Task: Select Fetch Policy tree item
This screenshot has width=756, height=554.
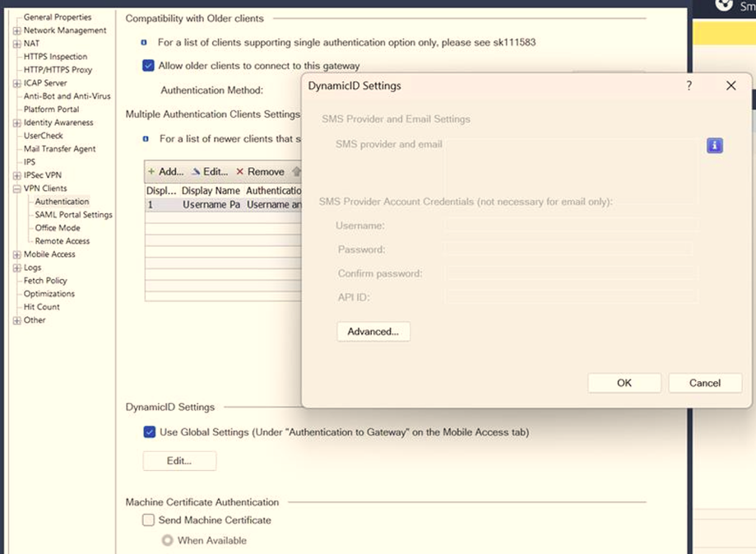Action: click(x=45, y=281)
